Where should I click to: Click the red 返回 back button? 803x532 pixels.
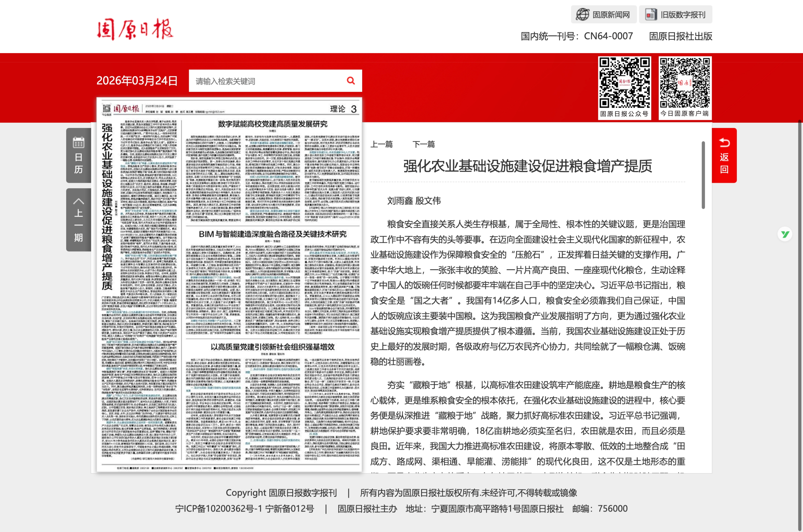(724, 155)
